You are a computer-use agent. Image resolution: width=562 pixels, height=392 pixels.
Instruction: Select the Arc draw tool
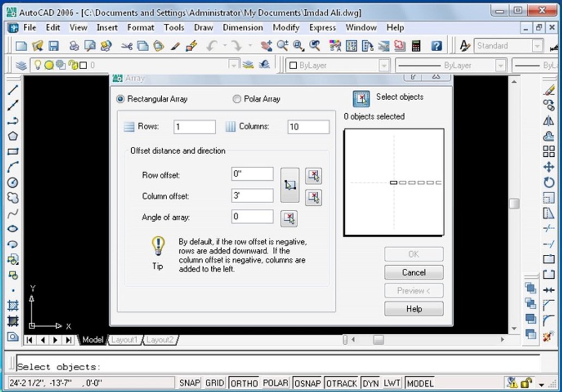click(13, 167)
